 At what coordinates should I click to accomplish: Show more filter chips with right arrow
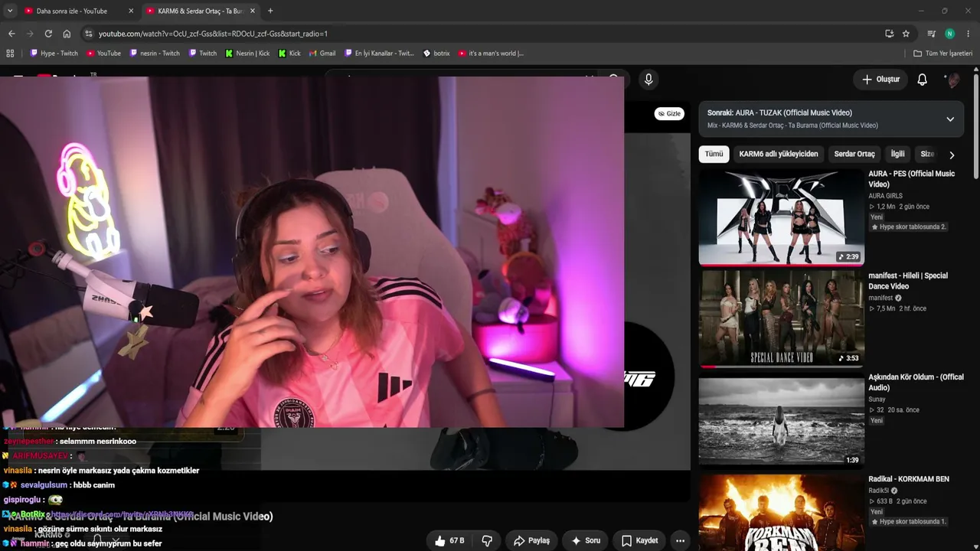(x=952, y=155)
